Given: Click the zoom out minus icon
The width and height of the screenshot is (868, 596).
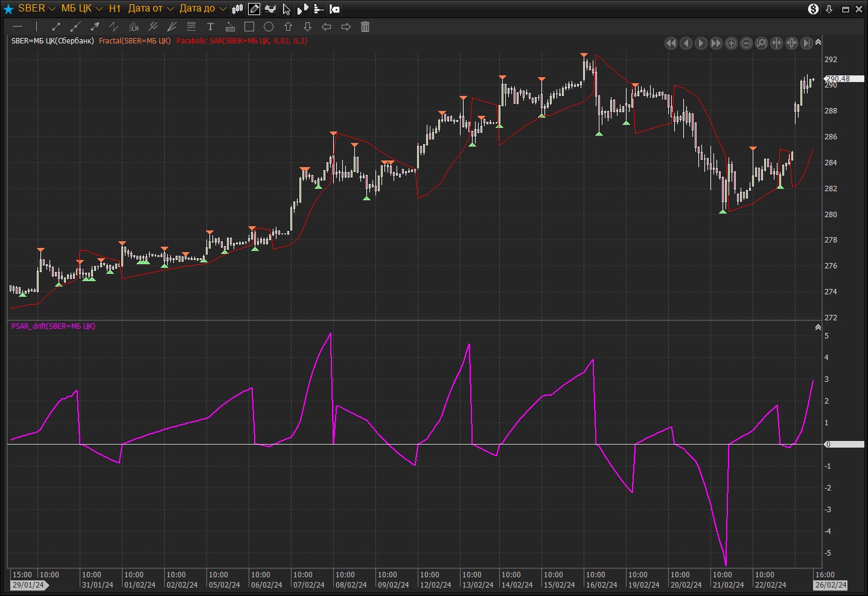Looking at the screenshot, I should tap(746, 43).
